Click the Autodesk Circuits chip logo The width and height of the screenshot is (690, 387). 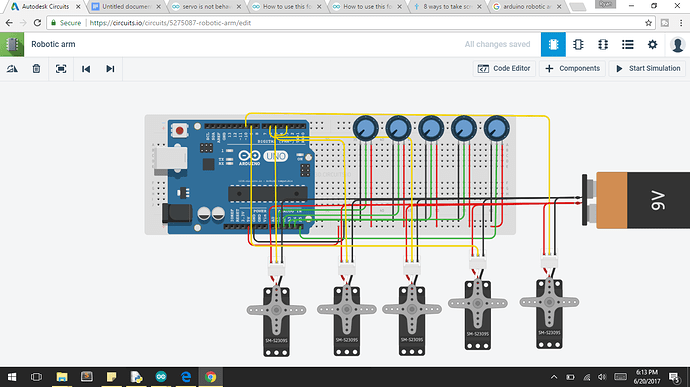[x=12, y=44]
